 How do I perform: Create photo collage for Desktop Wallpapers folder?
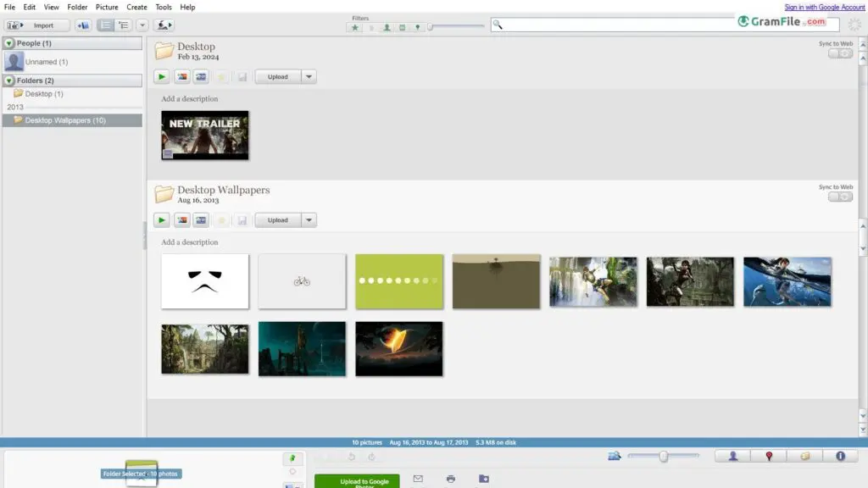click(181, 220)
